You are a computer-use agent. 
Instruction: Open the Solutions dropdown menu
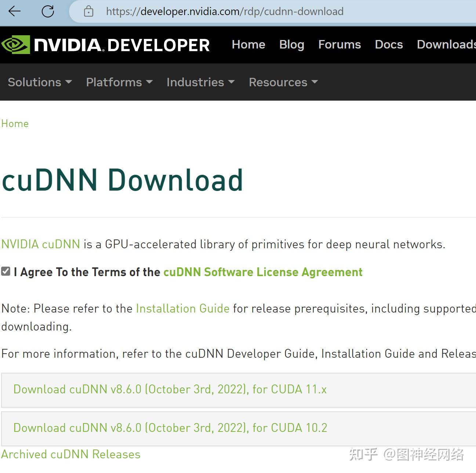pyautogui.click(x=39, y=82)
